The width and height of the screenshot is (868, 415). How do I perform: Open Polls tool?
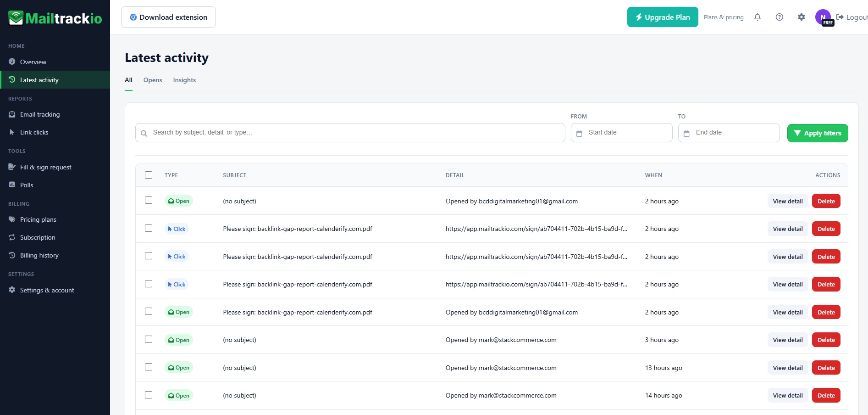click(x=55, y=185)
